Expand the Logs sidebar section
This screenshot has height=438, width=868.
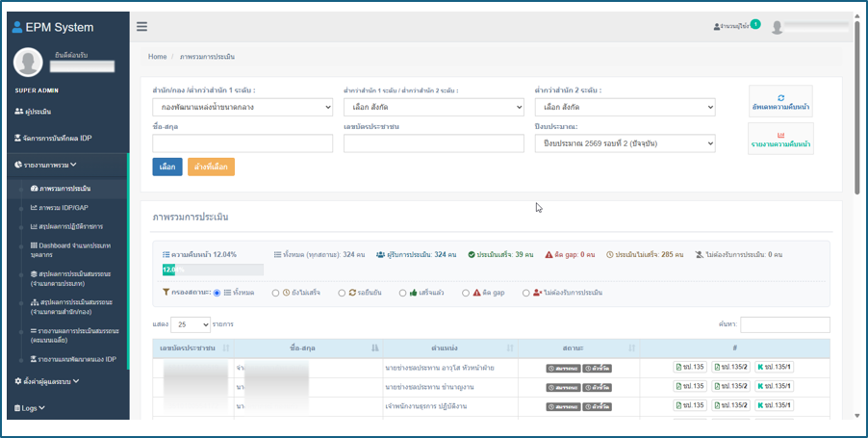pyautogui.click(x=30, y=408)
